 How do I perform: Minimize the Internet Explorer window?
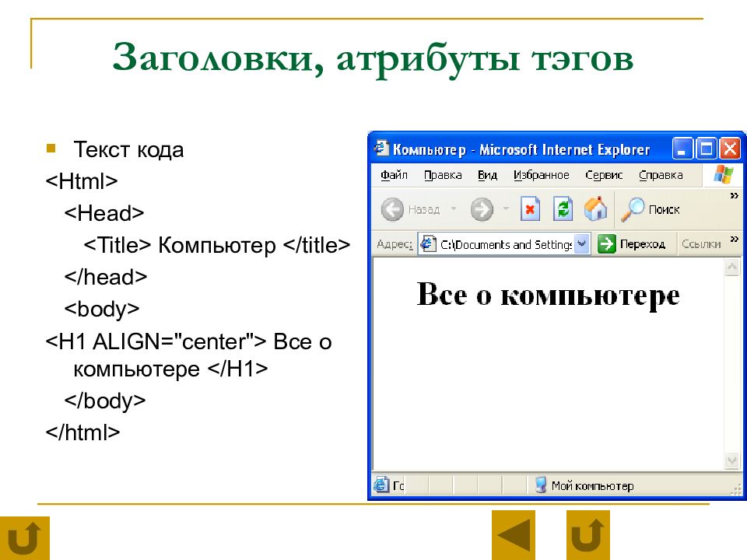(x=682, y=149)
